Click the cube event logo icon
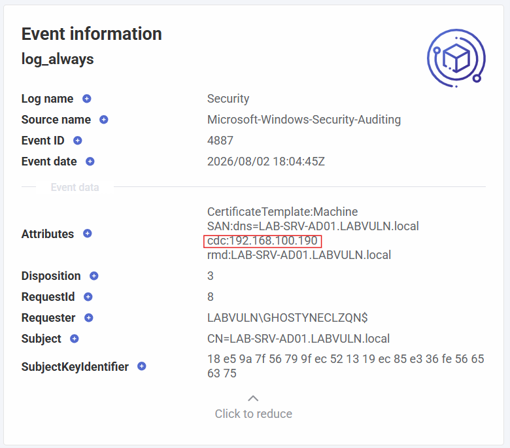The width and height of the screenshot is (510, 448). [456, 58]
